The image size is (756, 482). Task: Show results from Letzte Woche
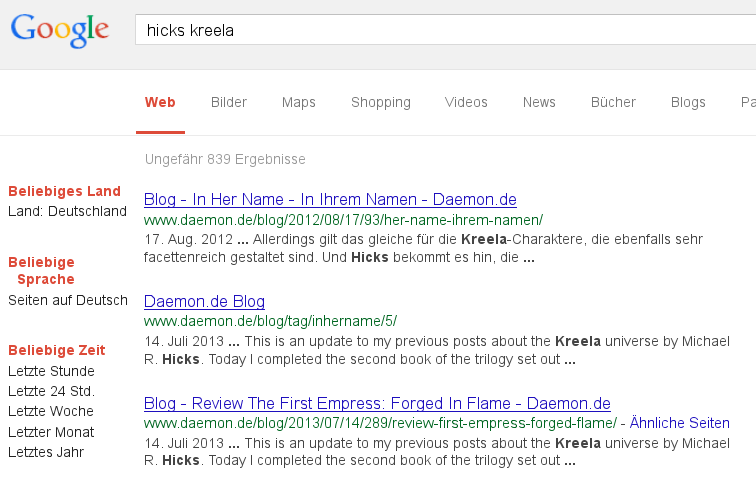pos(51,411)
